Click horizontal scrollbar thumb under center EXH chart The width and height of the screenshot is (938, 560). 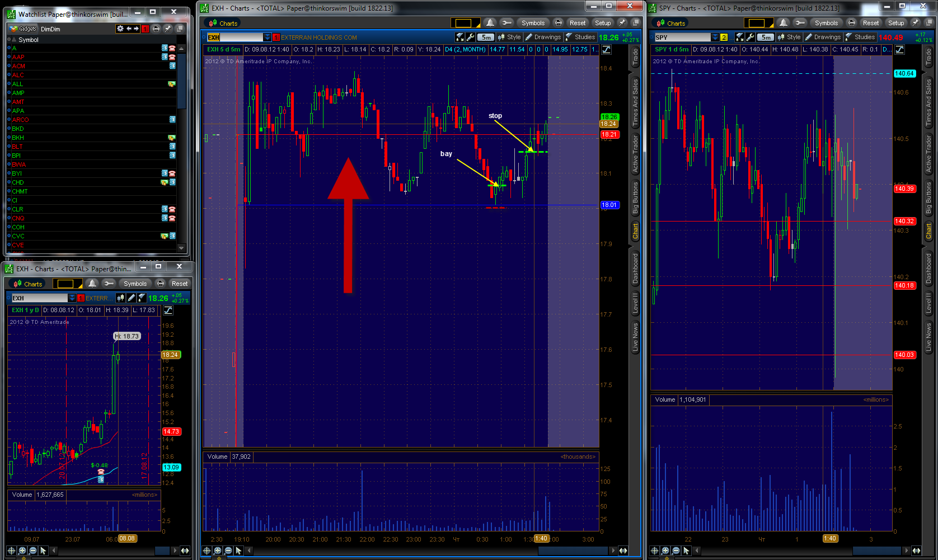click(x=573, y=550)
